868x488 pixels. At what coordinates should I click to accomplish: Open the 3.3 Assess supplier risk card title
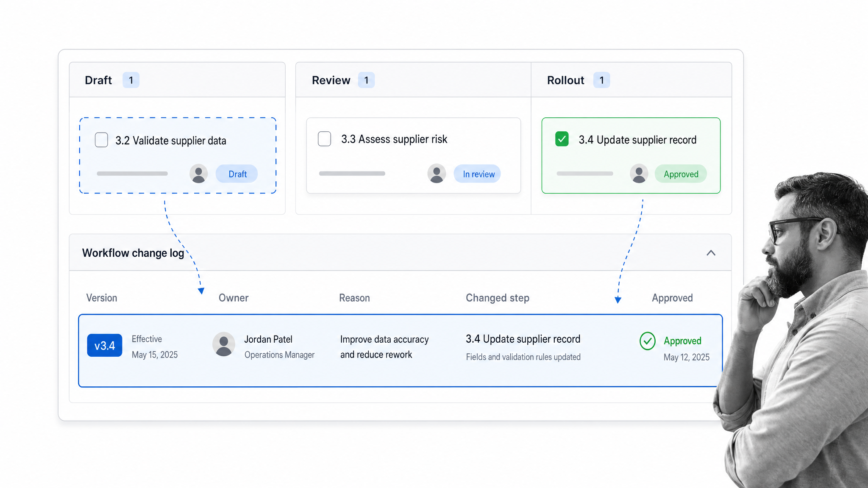(x=394, y=139)
